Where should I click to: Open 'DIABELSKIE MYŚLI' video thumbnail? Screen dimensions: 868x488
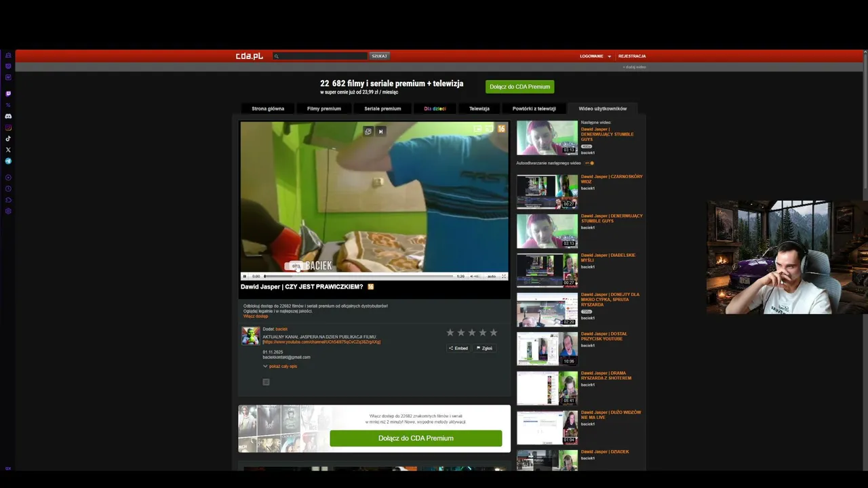click(x=547, y=270)
